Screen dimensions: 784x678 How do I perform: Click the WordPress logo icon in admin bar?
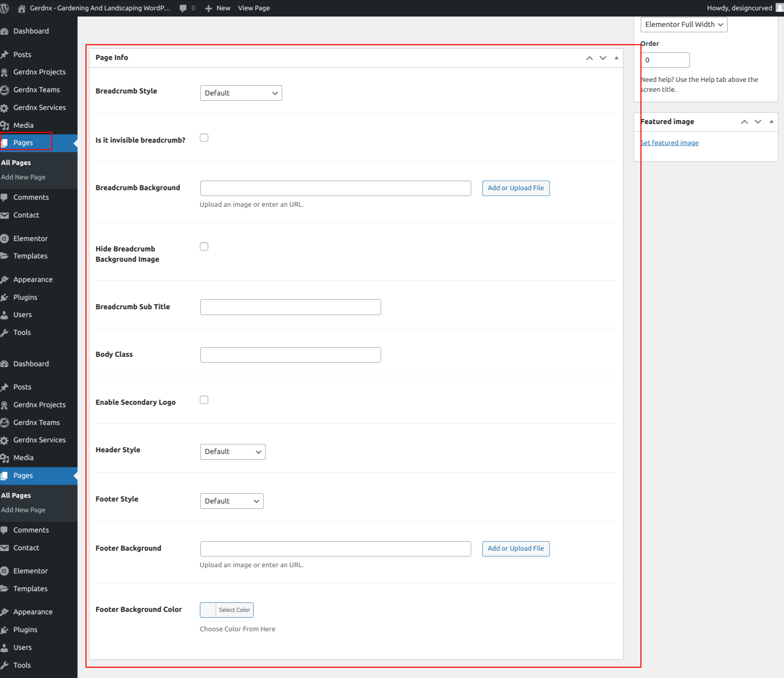pyautogui.click(x=4, y=8)
